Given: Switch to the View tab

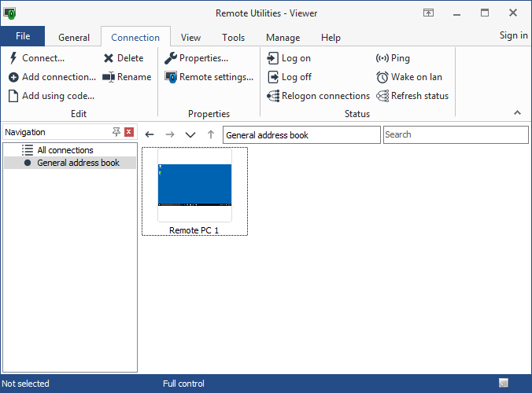Looking at the screenshot, I should pyautogui.click(x=190, y=37).
